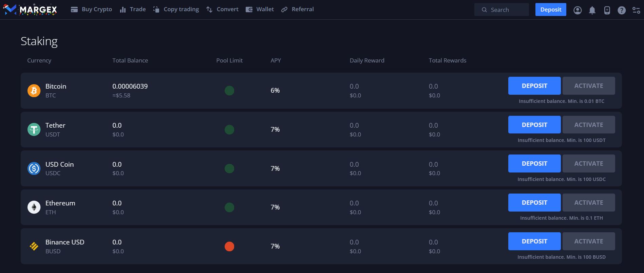Open the Buy Crypto menu
This screenshot has height=273, width=644.
pyautogui.click(x=91, y=10)
